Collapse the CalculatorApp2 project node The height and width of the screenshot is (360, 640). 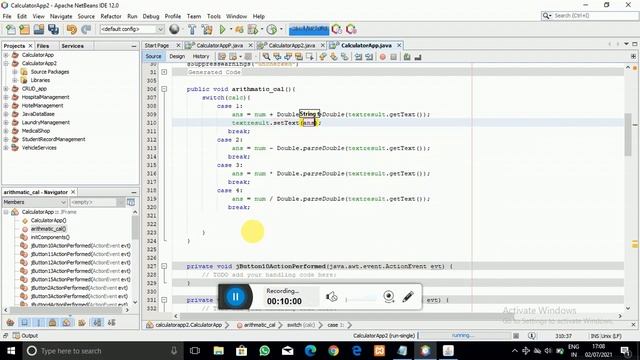6,63
